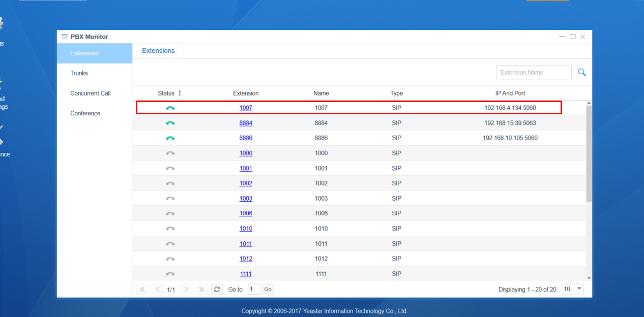Open the rows-per-page dropdown showing 10
This screenshot has width=644, height=317.
[573, 289]
